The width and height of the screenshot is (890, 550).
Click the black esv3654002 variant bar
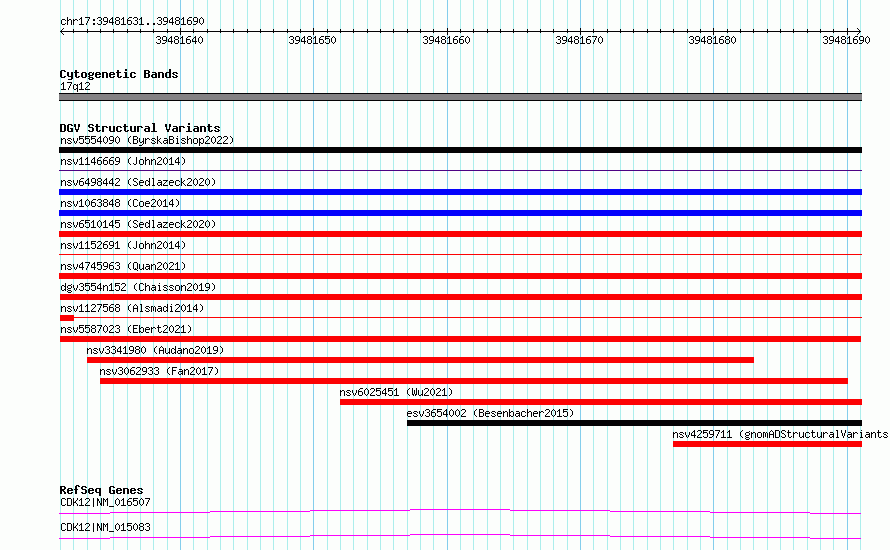tap(635, 423)
